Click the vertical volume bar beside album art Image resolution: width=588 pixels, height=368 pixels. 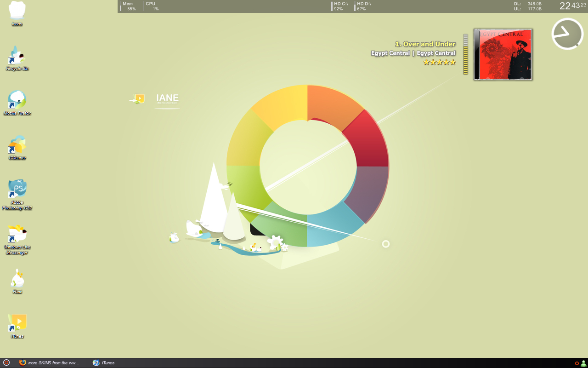click(465, 54)
